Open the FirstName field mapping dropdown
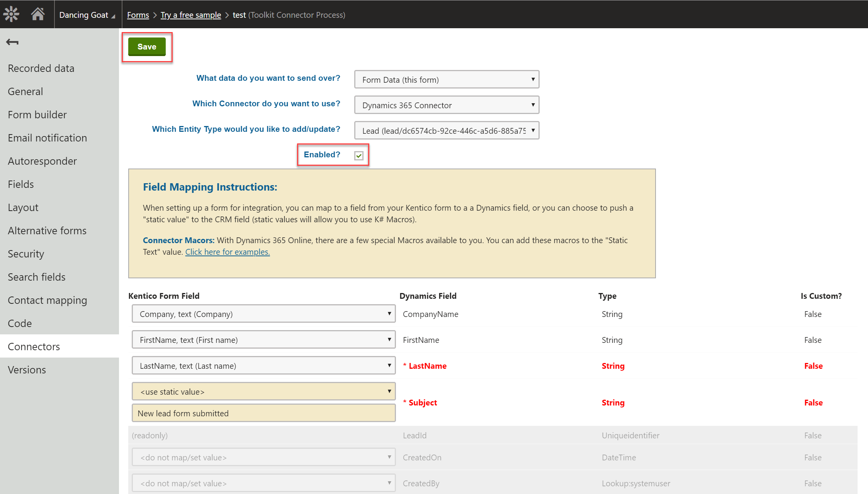Image resolution: width=868 pixels, height=494 pixels. (x=263, y=339)
